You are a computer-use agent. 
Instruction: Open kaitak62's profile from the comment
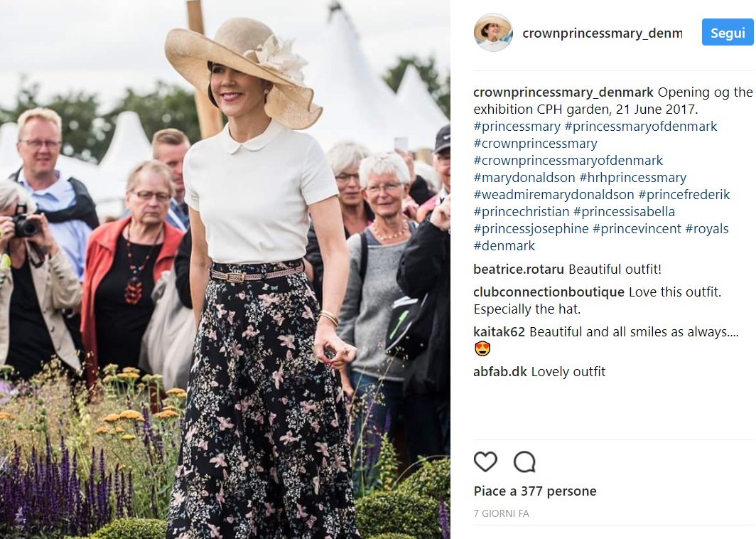[x=499, y=332]
